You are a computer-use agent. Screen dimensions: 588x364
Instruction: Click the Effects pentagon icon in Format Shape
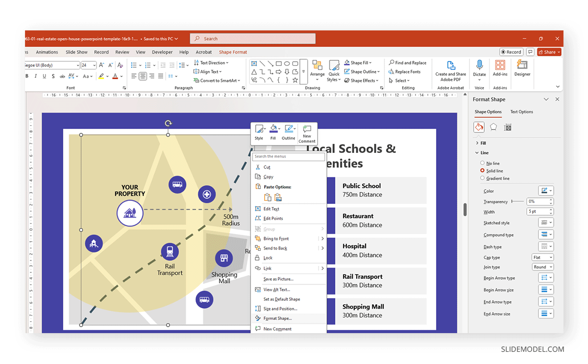pyautogui.click(x=493, y=127)
